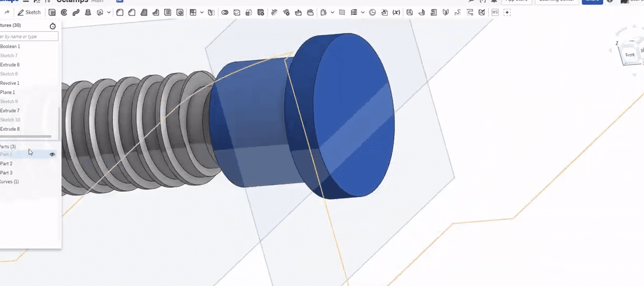Image resolution: width=644 pixels, height=286 pixels.
Task: Select the Helix tool
Action: [x=354, y=12]
